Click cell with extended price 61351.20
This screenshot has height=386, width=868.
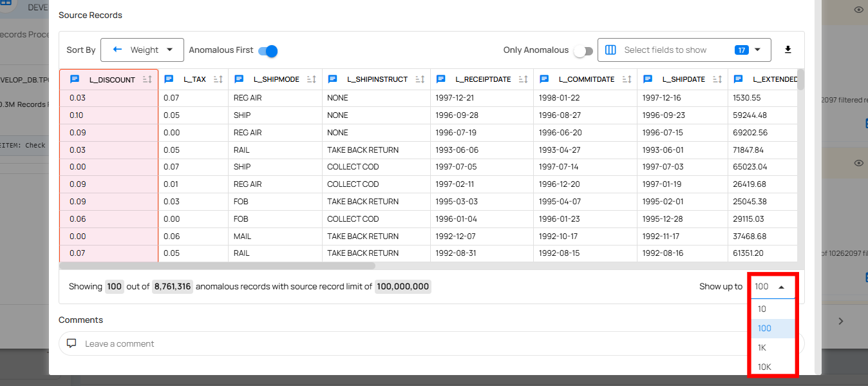coord(762,253)
